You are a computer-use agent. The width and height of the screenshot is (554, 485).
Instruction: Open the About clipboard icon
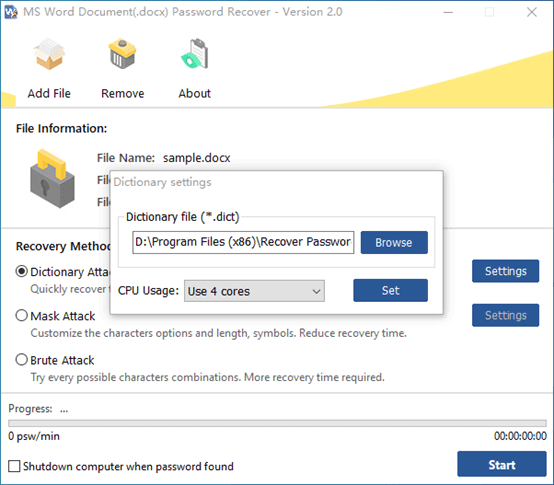[x=195, y=54]
